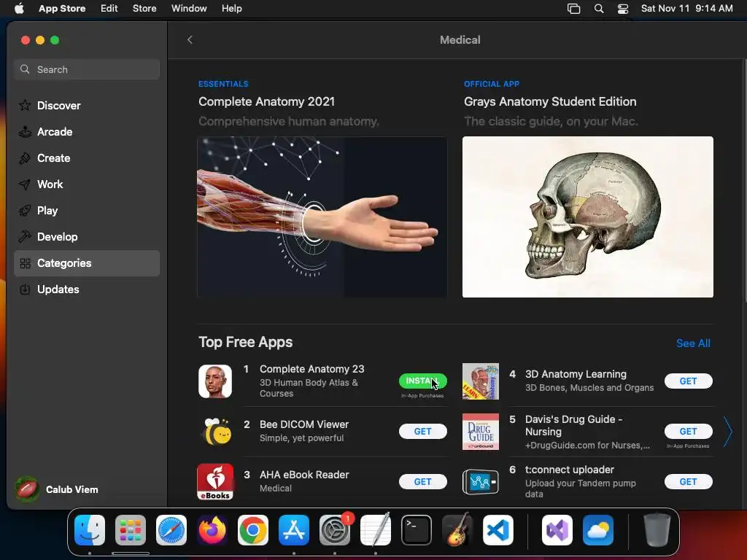
Task: Open TextEdit from the Dock
Action: [x=376, y=530]
